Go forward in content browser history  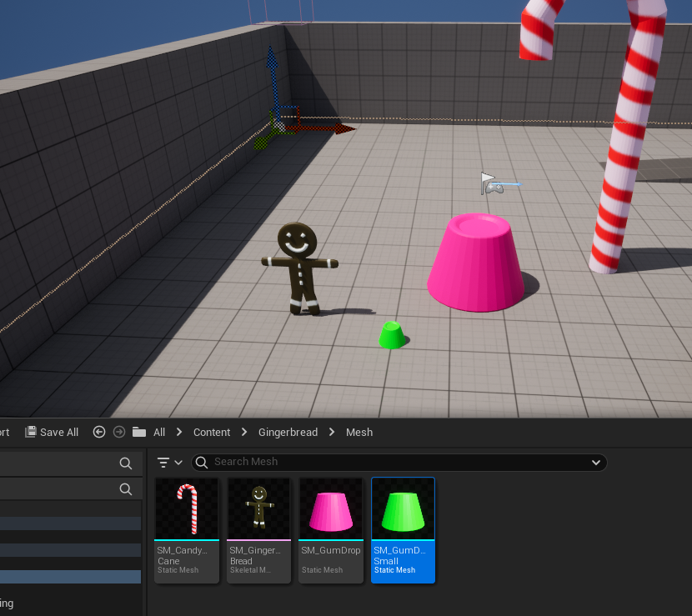119,432
